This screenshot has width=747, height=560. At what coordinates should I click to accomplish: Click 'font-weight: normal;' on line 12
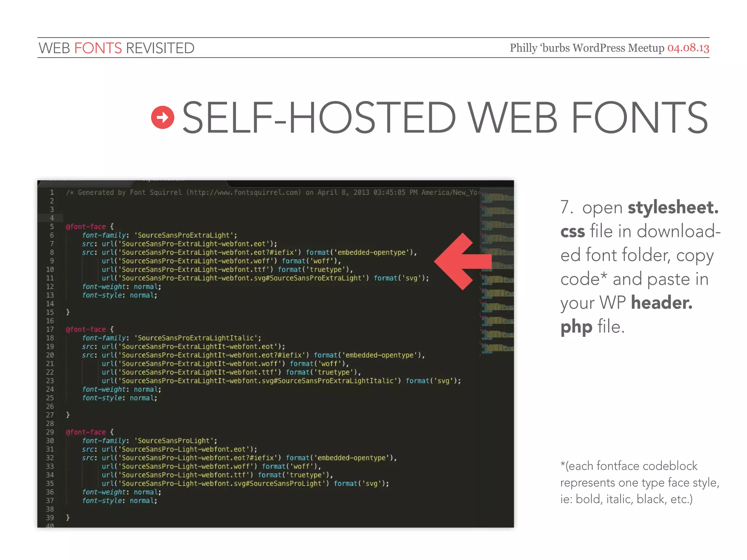[121, 287]
